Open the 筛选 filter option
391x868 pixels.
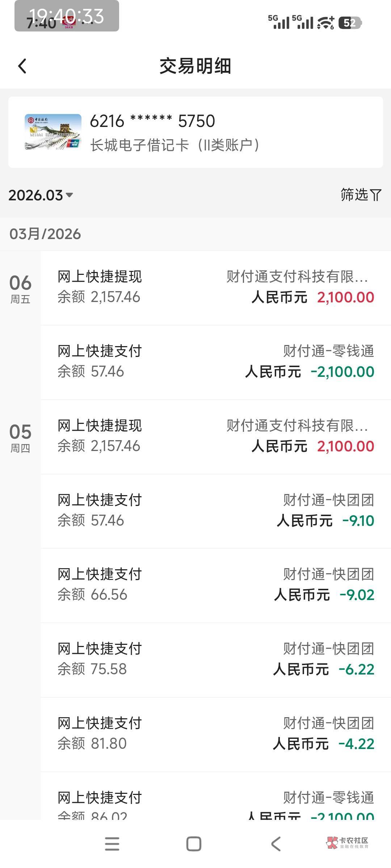click(361, 195)
